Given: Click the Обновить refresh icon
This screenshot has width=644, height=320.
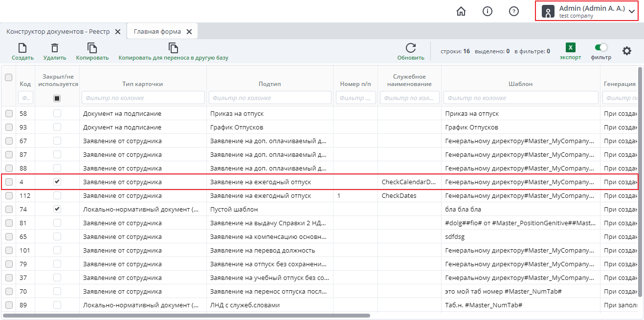Looking at the screenshot, I should tap(410, 48).
